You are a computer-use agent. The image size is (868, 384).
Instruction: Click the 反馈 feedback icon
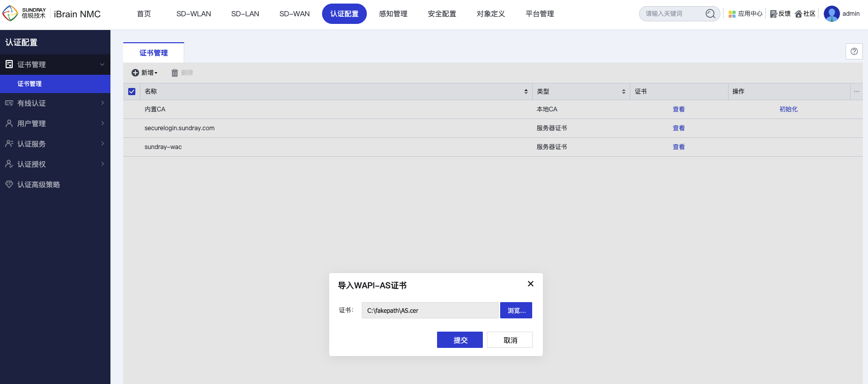tap(773, 14)
